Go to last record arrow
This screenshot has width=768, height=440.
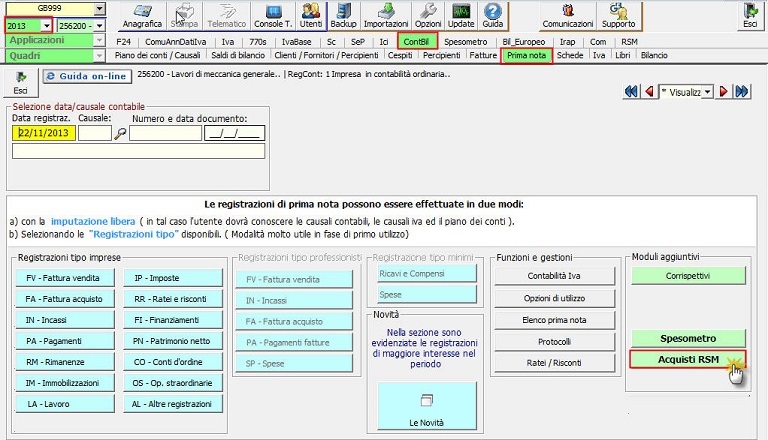pyautogui.click(x=742, y=92)
